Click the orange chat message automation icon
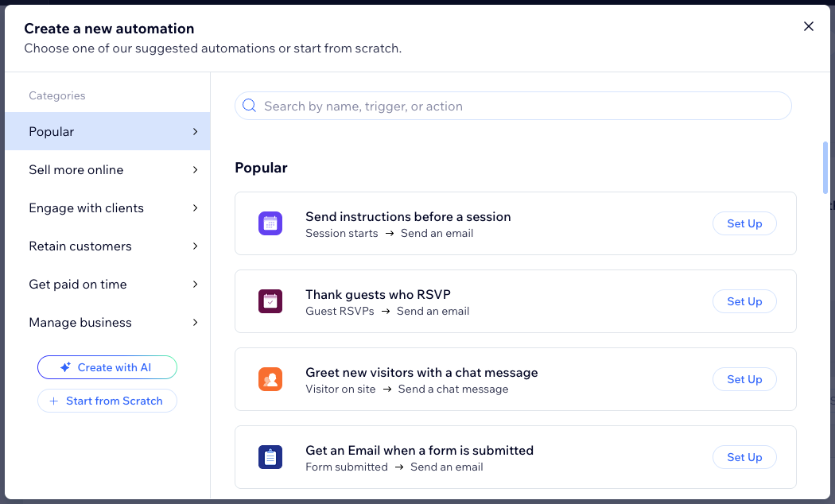The width and height of the screenshot is (835, 504). point(270,379)
